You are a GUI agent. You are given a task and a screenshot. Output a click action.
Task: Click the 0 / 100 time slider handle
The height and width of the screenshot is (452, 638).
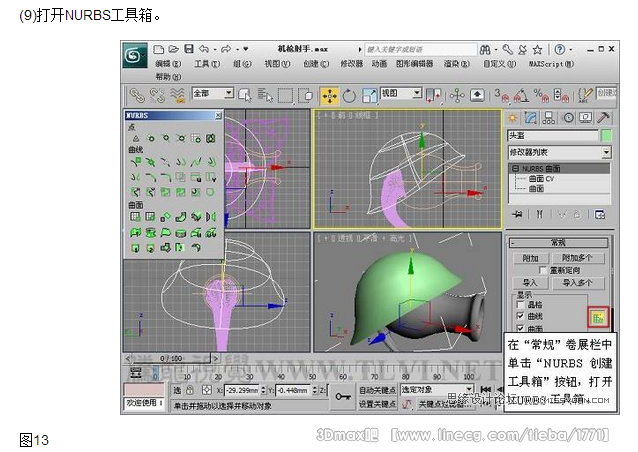(171, 358)
